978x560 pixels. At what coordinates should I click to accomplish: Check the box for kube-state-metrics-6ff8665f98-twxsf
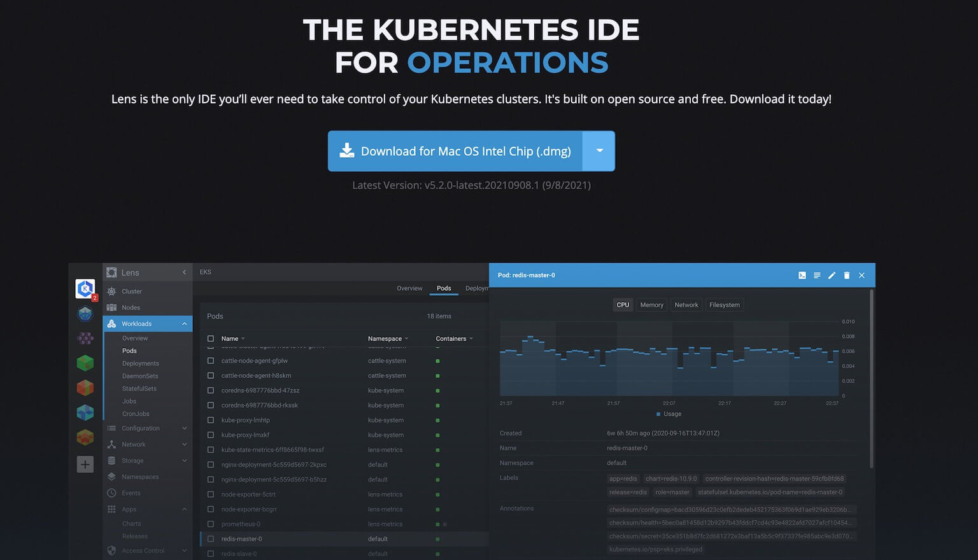click(x=211, y=450)
